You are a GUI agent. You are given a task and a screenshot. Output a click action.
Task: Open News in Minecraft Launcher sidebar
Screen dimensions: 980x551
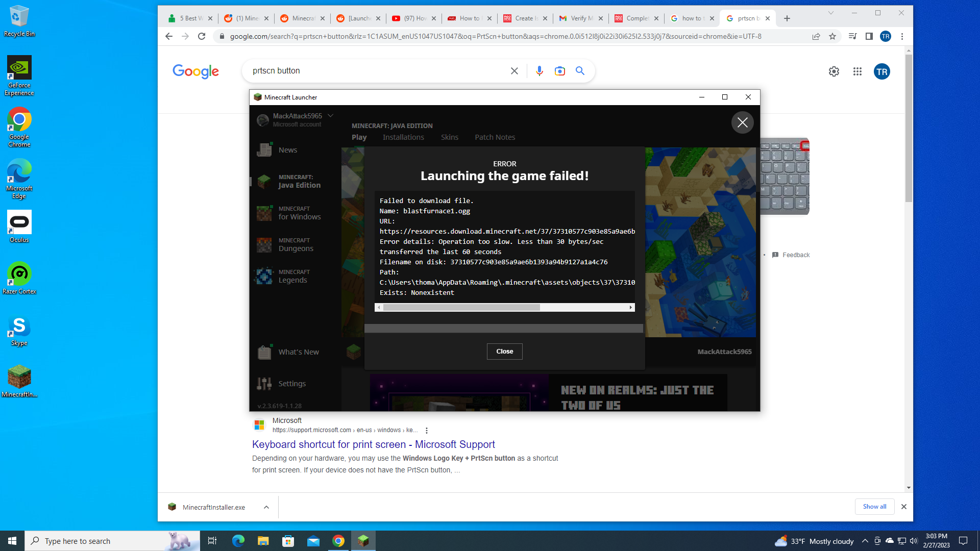tap(287, 150)
